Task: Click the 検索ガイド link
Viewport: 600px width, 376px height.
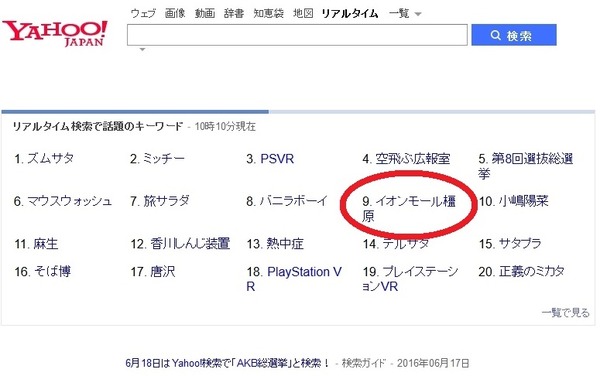Action: [363, 363]
